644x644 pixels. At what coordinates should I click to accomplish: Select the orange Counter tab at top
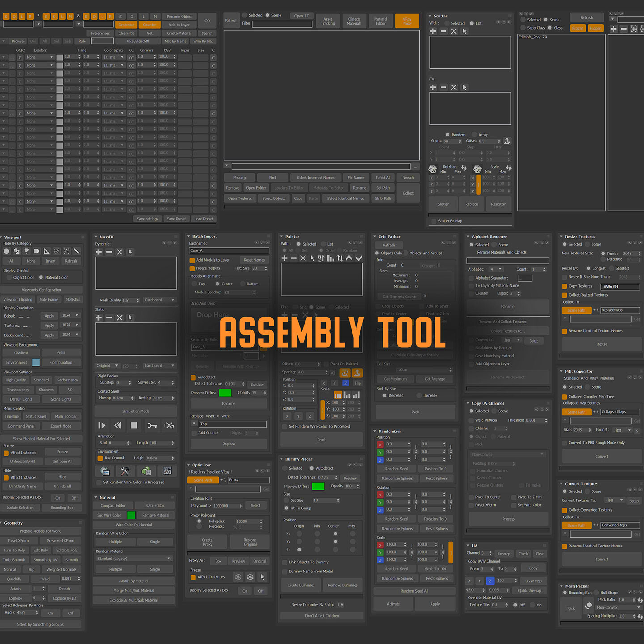click(149, 25)
